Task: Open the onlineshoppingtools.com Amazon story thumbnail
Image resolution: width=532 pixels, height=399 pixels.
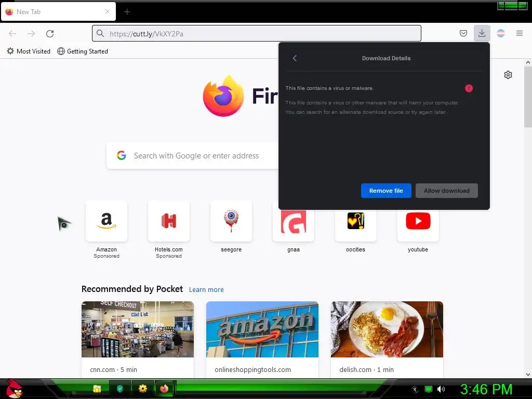Action: click(x=262, y=329)
